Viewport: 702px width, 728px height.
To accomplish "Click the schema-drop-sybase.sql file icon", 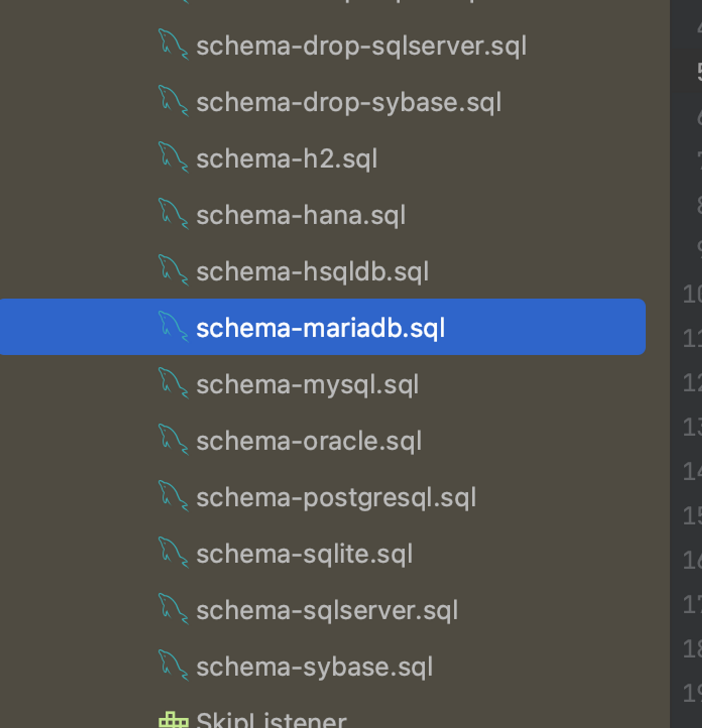I will (173, 101).
